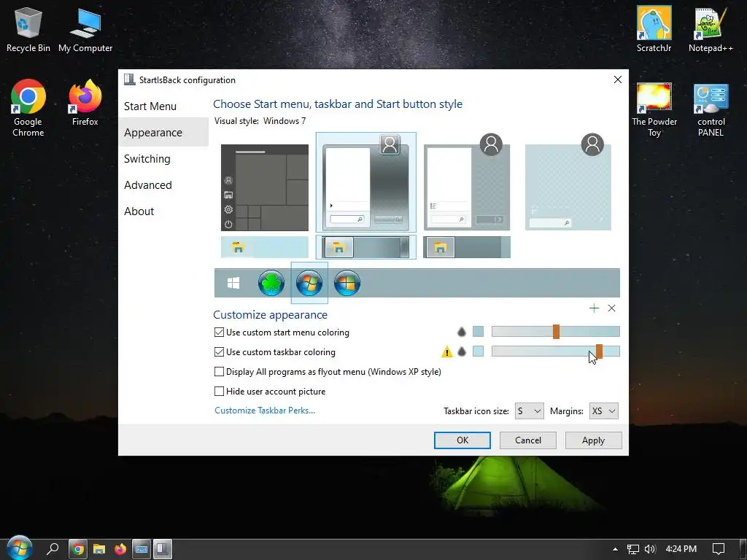Open Firefox from the taskbar

coord(120,549)
